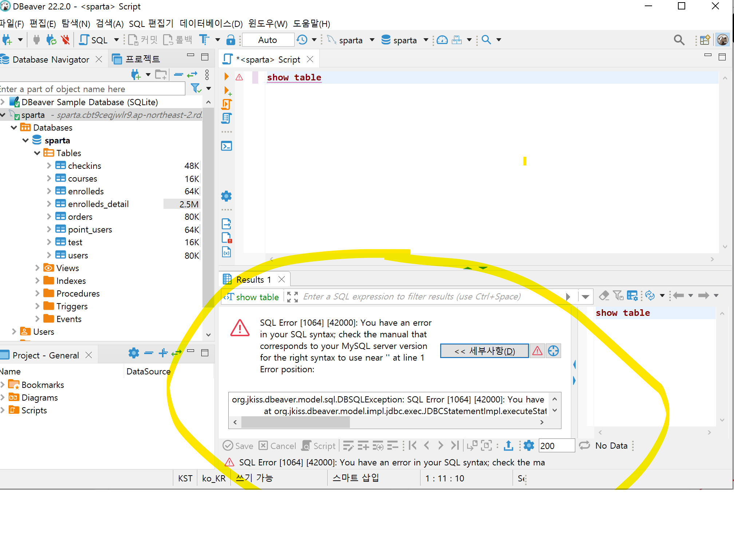Select the enrolleds_detail table
This screenshot has width=734, height=560.
(x=98, y=204)
